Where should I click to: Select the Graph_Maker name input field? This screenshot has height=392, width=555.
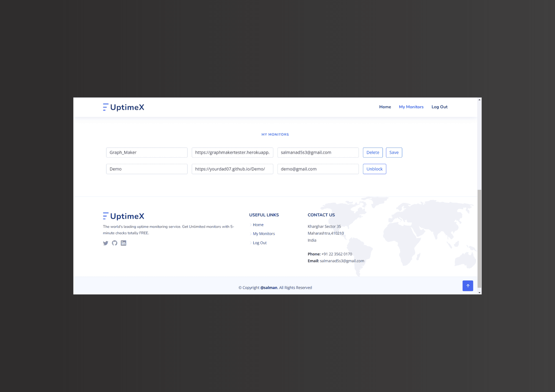click(147, 152)
